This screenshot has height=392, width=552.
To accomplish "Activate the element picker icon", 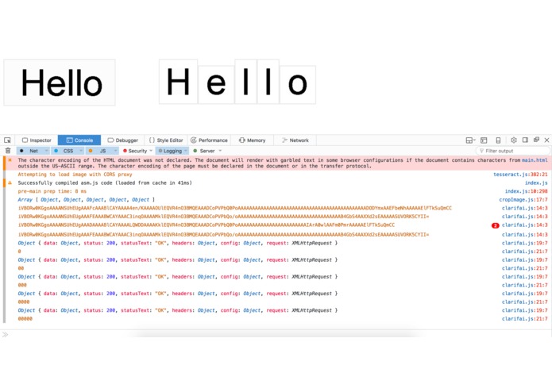I will (x=7, y=140).
